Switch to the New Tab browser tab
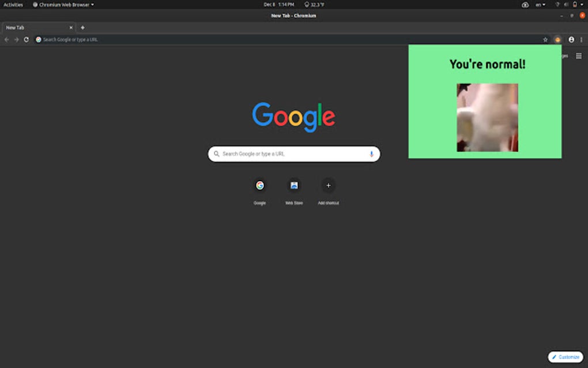 [35, 27]
